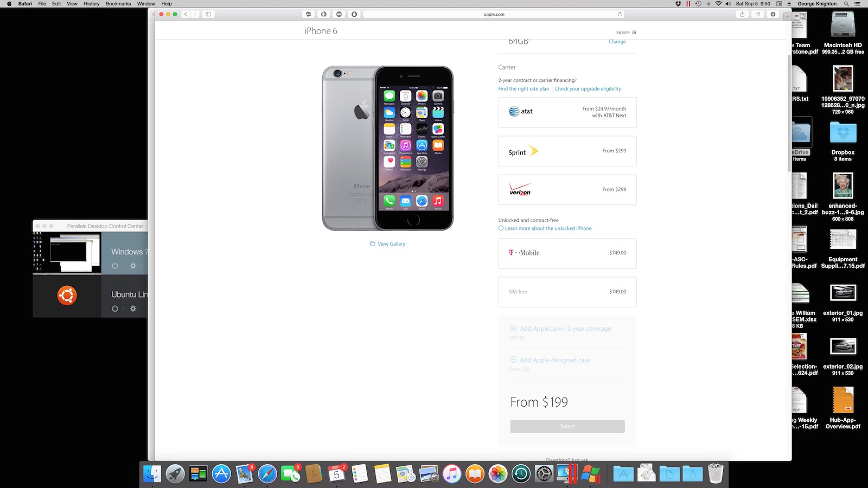Open Photos from the Dock
Image resolution: width=868 pixels, height=488 pixels.
pyautogui.click(x=498, y=474)
